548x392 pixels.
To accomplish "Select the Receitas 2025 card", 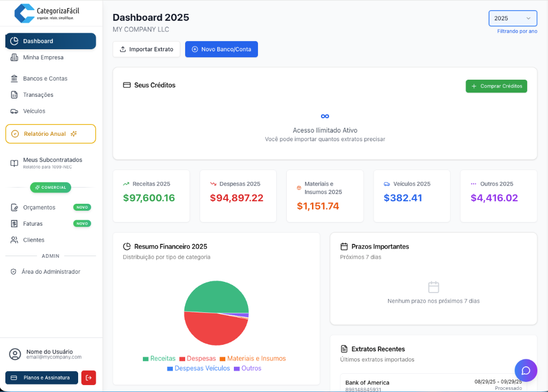I will click(151, 196).
